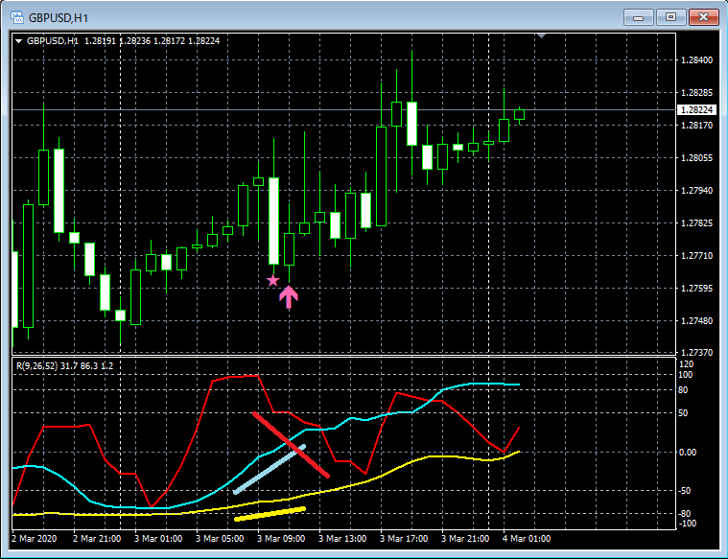Click the 1.27940 price scale label
The height and width of the screenshot is (560, 728).
point(696,191)
